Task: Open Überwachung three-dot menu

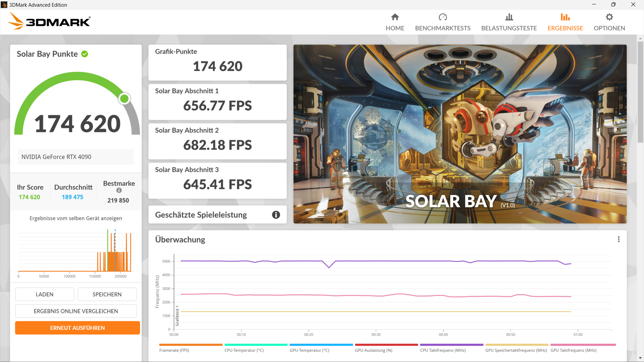Action: tap(619, 239)
